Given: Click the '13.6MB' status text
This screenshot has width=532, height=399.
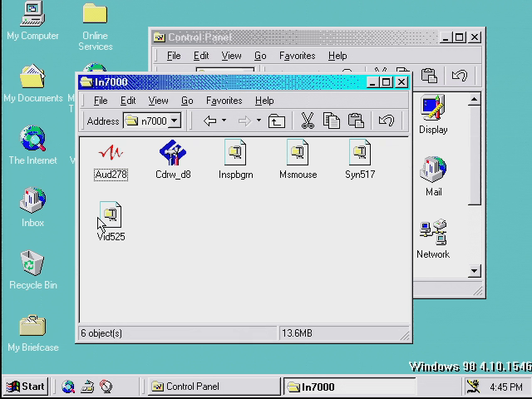Looking at the screenshot, I should [x=297, y=333].
